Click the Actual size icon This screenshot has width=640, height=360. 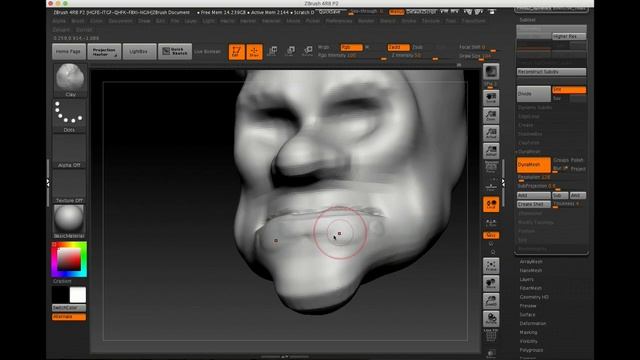point(491,133)
